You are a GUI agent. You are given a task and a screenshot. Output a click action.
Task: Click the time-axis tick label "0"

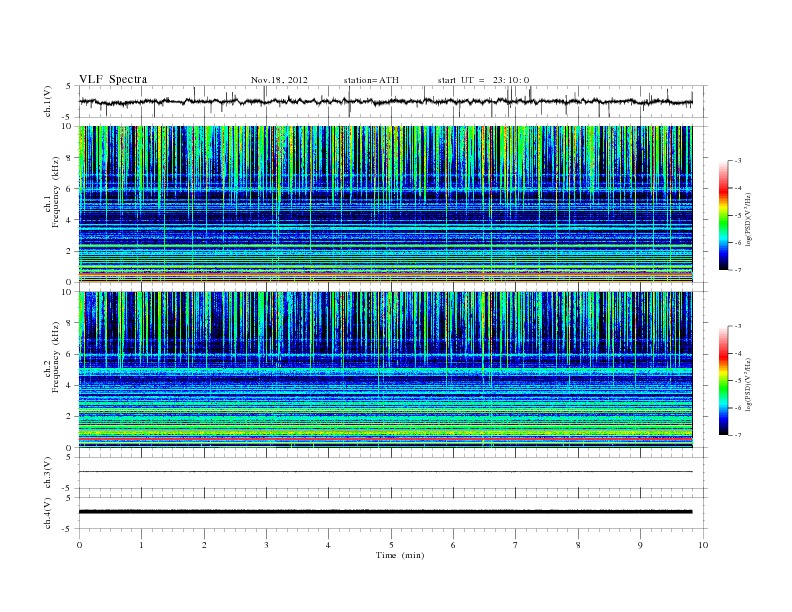coord(79,545)
